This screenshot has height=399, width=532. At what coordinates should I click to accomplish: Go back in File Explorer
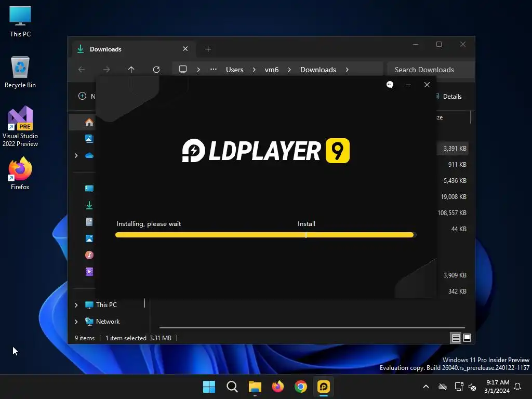click(82, 70)
